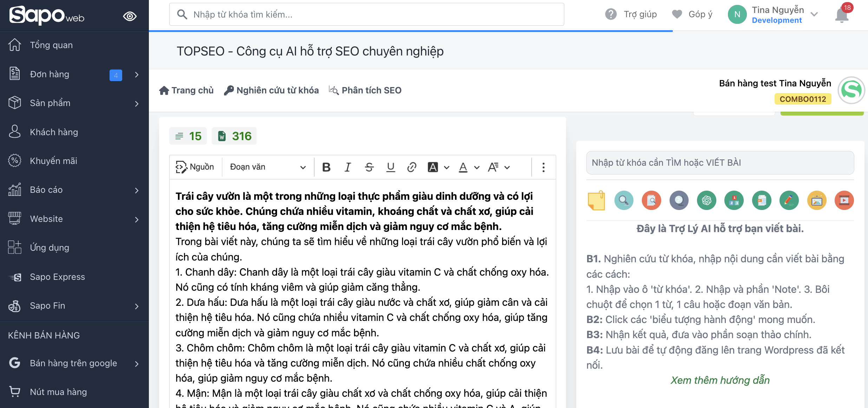Toggle underline formatting in the editor

click(x=390, y=167)
